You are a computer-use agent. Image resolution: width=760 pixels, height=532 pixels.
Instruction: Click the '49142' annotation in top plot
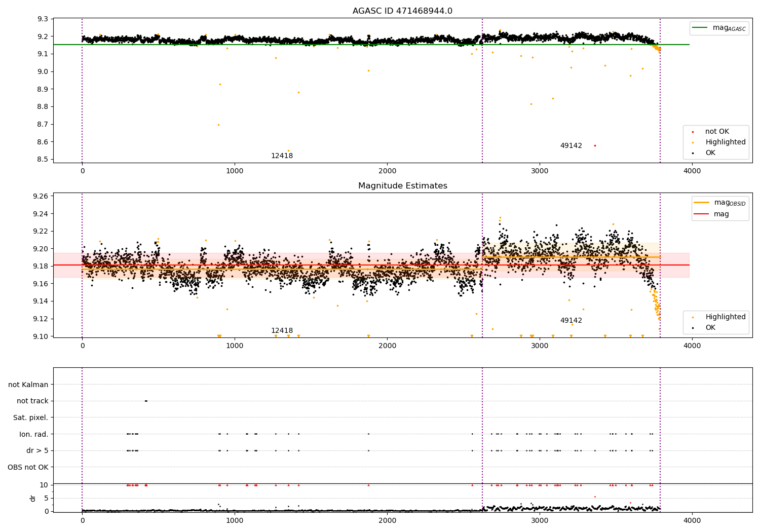pyautogui.click(x=571, y=146)
